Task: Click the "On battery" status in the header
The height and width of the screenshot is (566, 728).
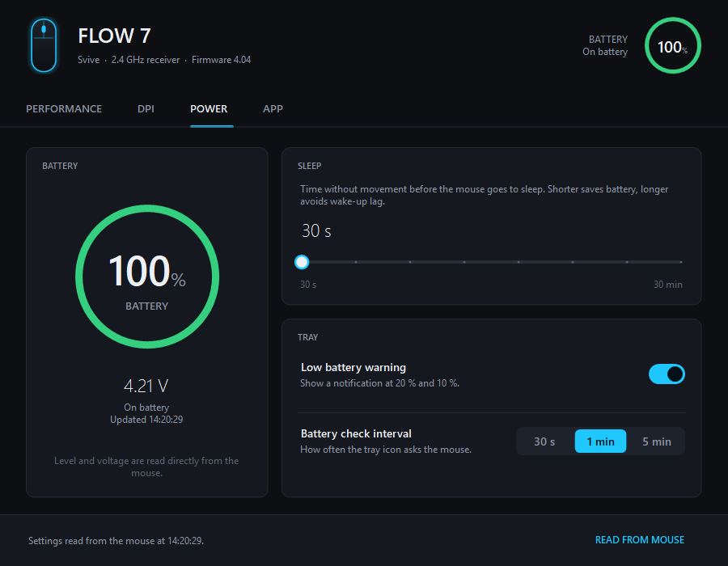Action: click(605, 52)
